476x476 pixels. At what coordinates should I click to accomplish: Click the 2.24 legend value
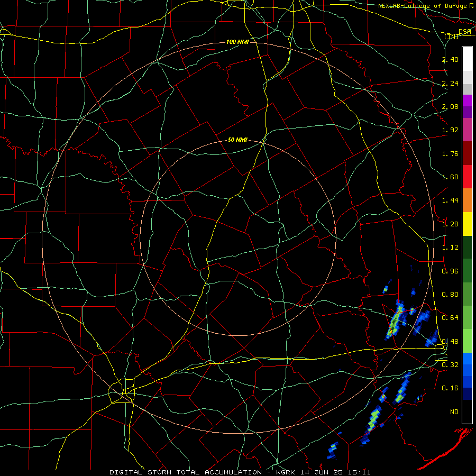[x=450, y=83]
